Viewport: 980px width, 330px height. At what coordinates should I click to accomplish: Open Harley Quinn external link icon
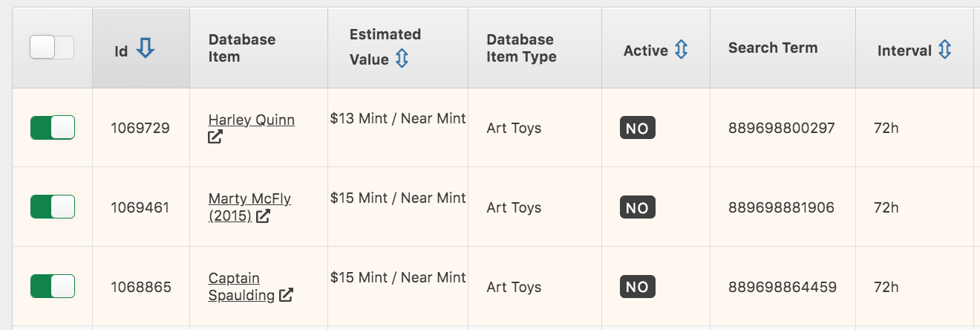(x=215, y=137)
